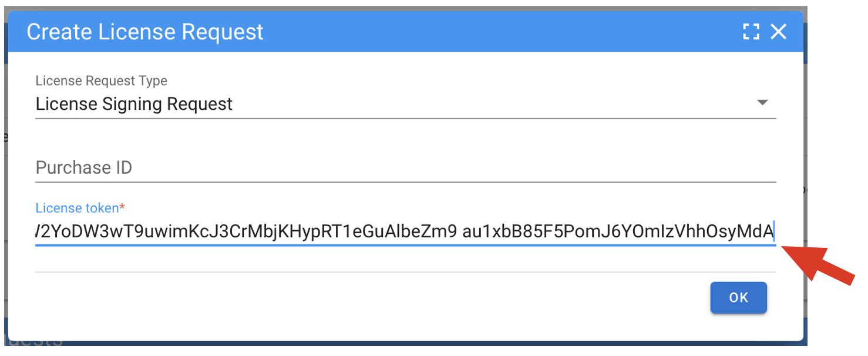Image resolution: width=868 pixels, height=356 pixels.
Task: Click the Create License Request title
Action: (145, 32)
